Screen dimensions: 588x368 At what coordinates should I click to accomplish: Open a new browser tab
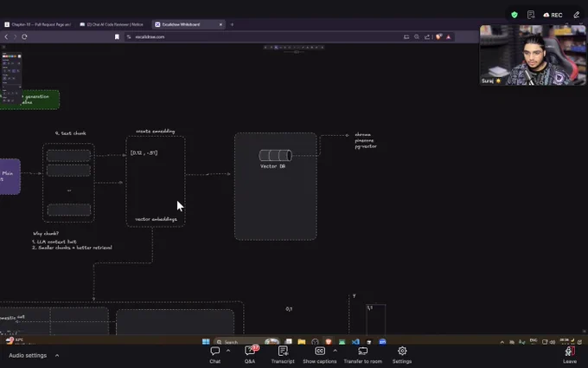[232, 24]
